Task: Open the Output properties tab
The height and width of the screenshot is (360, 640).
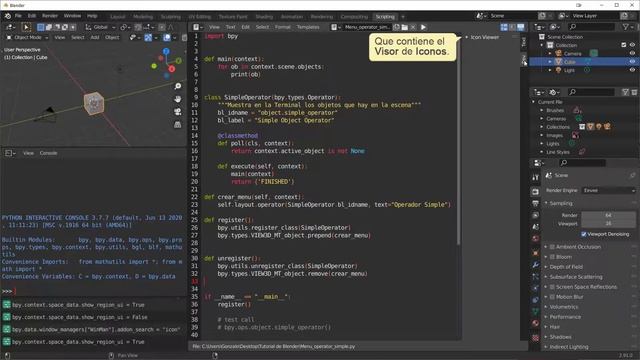Action: (535, 203)
